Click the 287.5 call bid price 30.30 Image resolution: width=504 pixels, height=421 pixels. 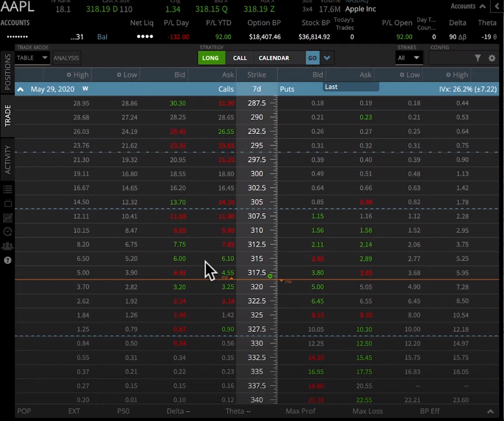click(178, 103)
